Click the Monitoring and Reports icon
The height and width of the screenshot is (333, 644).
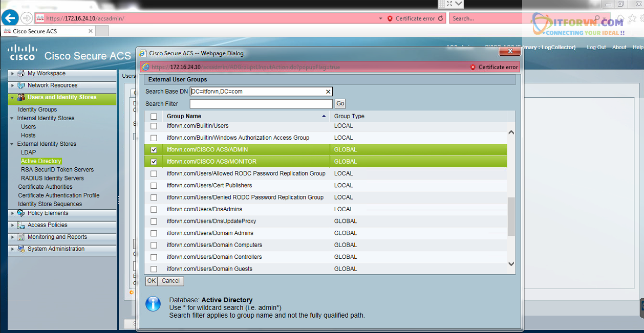[x=21, y=237]
